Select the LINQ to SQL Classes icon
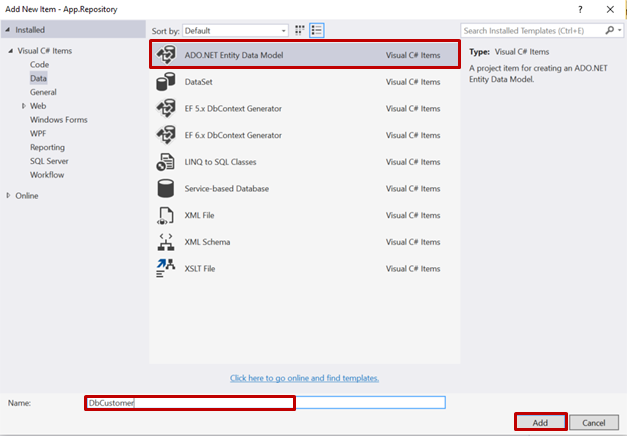The image size is (627, 436). [x=165, y=162]
